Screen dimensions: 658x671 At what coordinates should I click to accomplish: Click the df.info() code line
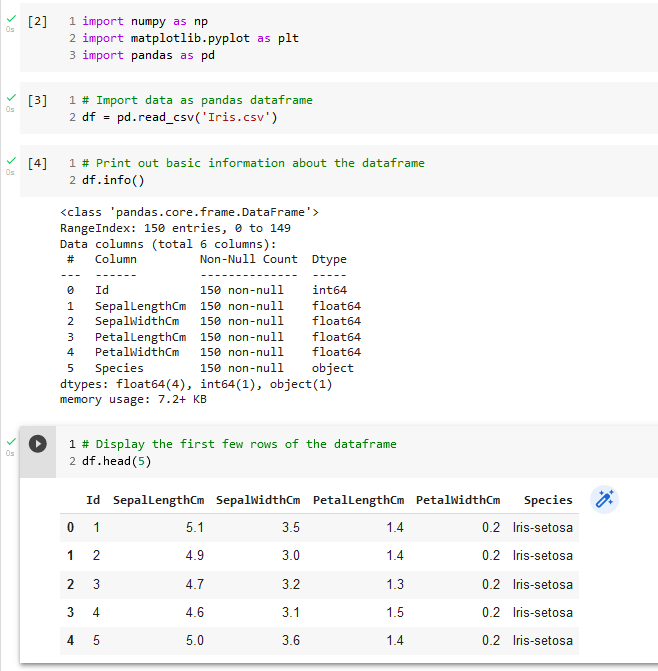pos(113,180)
